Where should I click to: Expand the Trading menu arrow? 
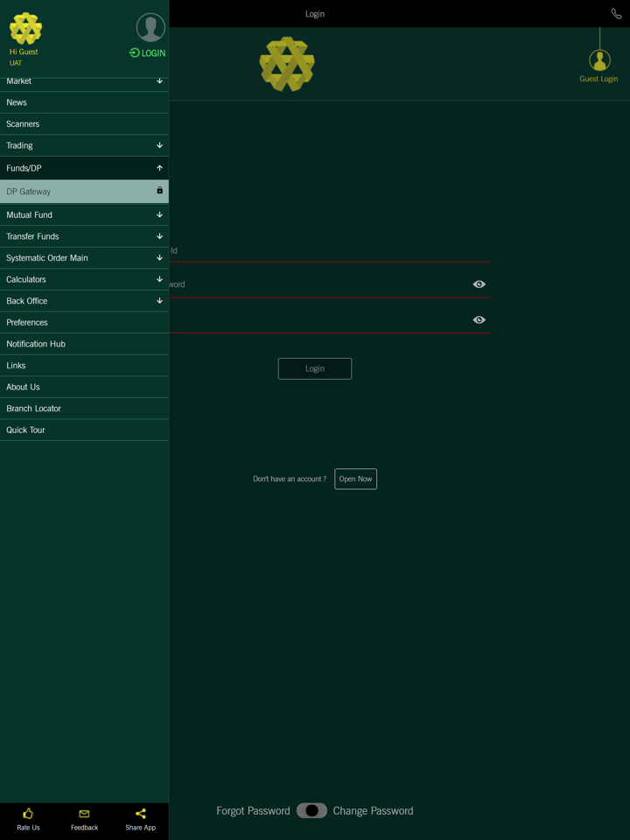tap(159, 146)
